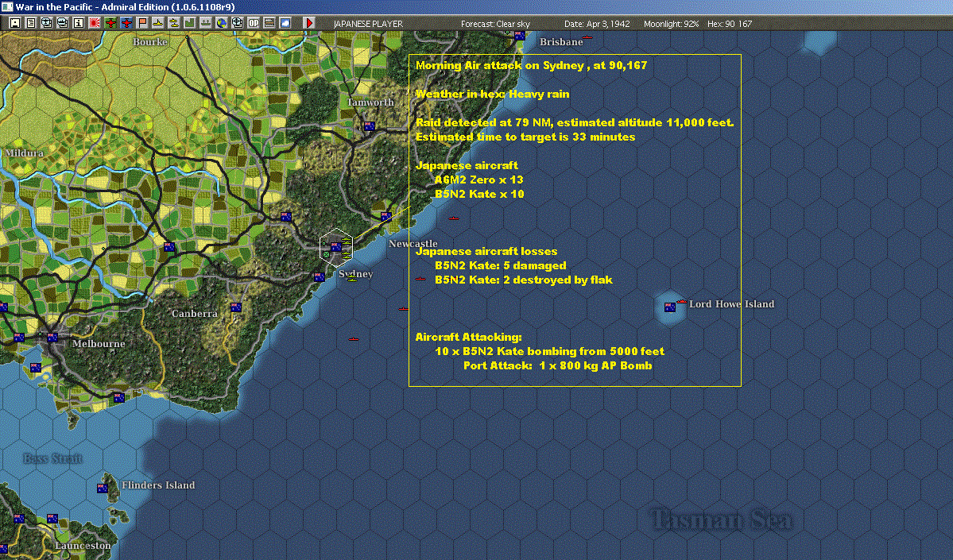The image size is (953, 560).
Task: Click the 'B5N2 Kate x 10' report line
Action: pos(479,194)
